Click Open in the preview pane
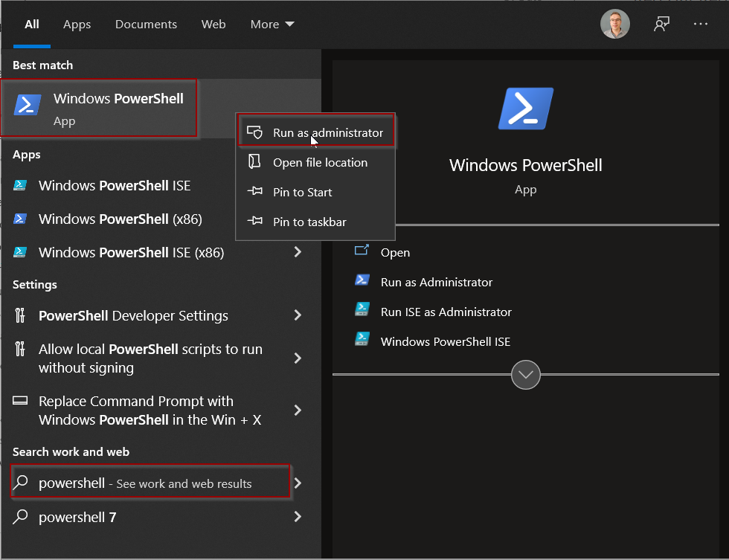The image size is (729, 560). click(x=395, y=252)
